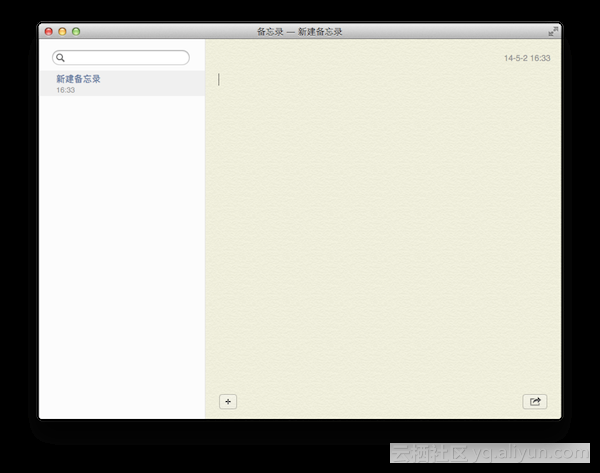Click the window title 备忘录 — 新建备忘录
The width and height of the screenshot is (600, 473).
300,32
